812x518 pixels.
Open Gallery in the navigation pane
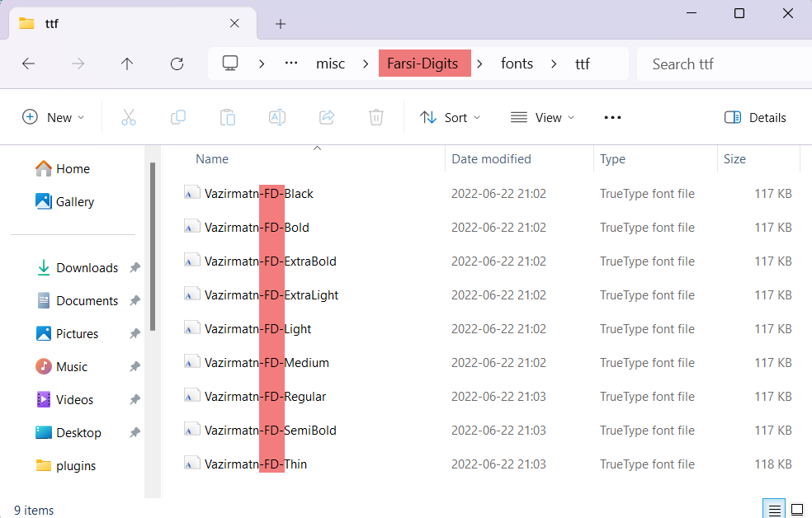[64, 202]
